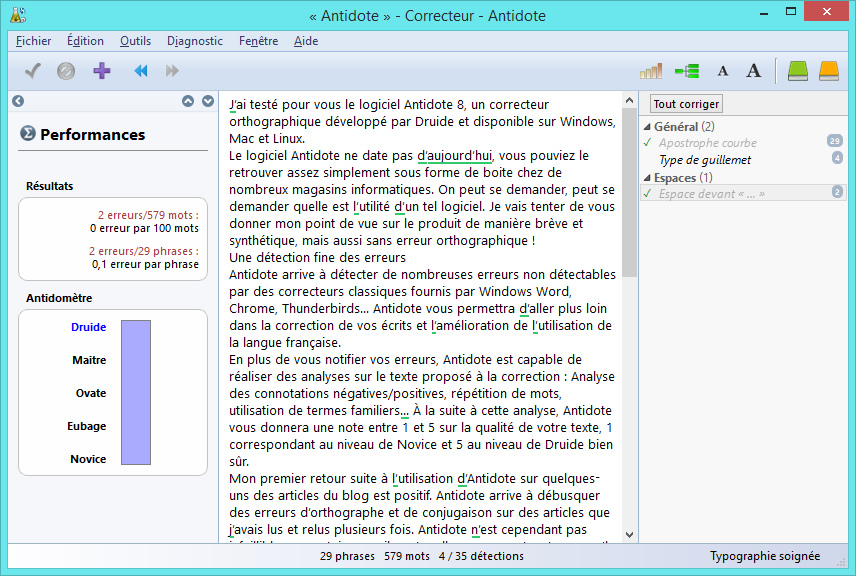The width and height of the screenshot is (856, 576).
Task: Select the Espace devant « ... » row
Action: tap(742, 194)
